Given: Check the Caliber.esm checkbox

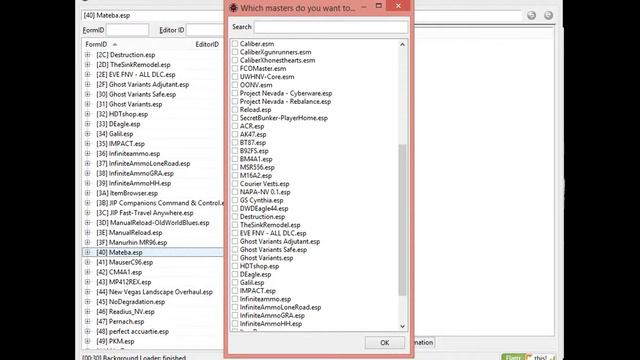Looking at the screenshot, I should [x=235, y=44].
